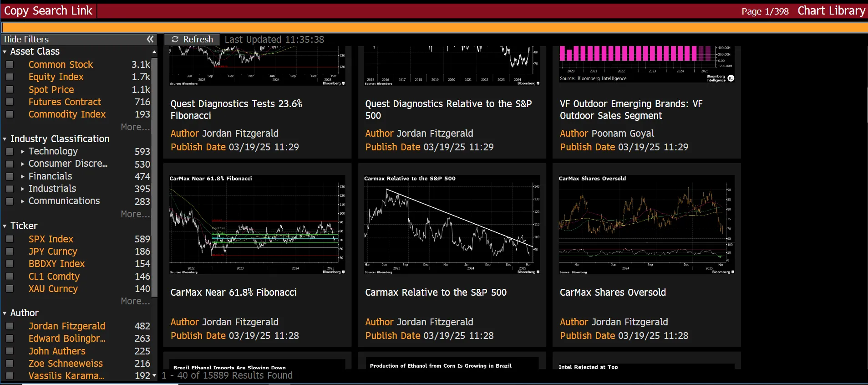
Task: Enable the Jordan Fitzgerald author checkbox
Action: [10, 326]
